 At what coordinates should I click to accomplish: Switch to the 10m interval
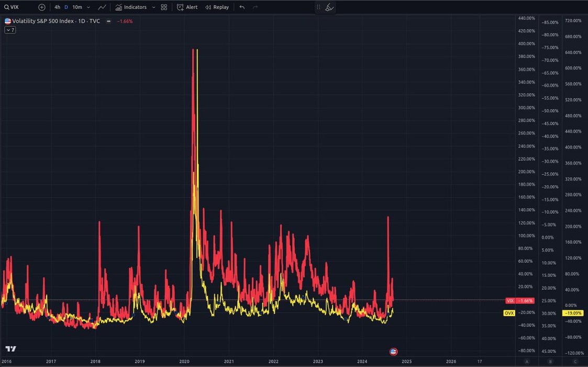pos(77,7)
